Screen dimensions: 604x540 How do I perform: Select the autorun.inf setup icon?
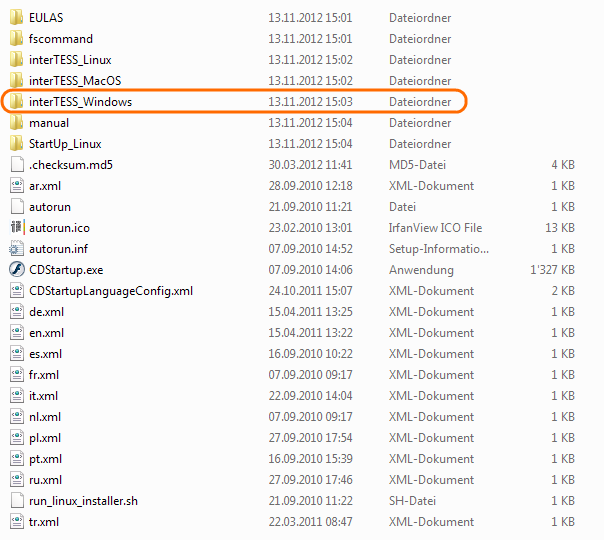[x=16, y=249]
